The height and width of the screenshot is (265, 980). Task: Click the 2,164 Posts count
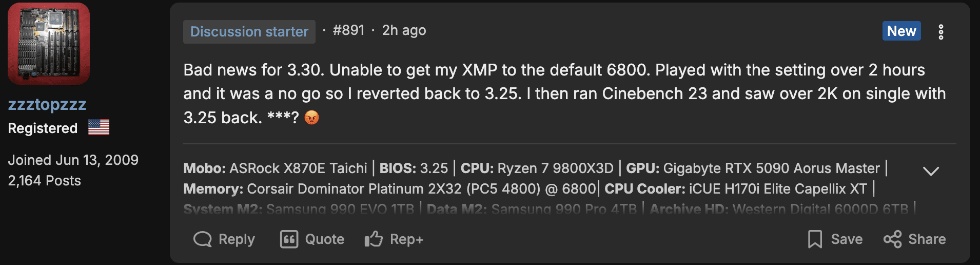click(45, 181)
